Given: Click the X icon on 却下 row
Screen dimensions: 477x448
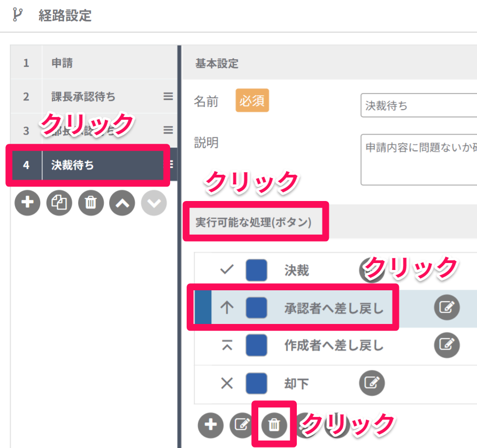Looking at the screenshot, I should tap(227, 383).
